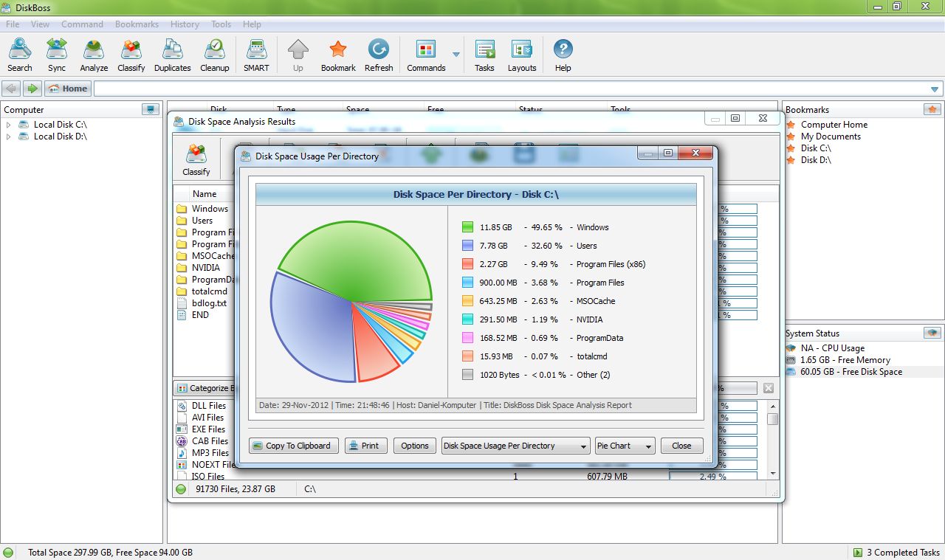Open the History menu
The width and height of the screenshot is (945, 560).
pyautogui.click(x=185, y=24)
